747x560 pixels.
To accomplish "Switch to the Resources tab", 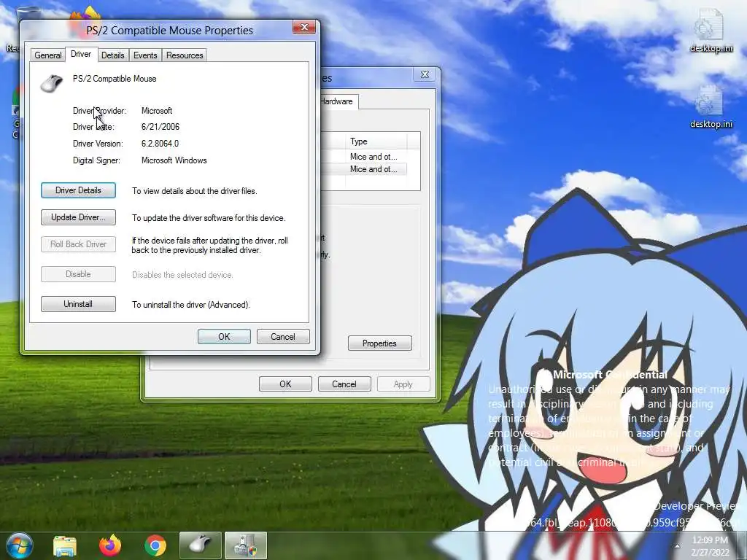I will (185, 55).
